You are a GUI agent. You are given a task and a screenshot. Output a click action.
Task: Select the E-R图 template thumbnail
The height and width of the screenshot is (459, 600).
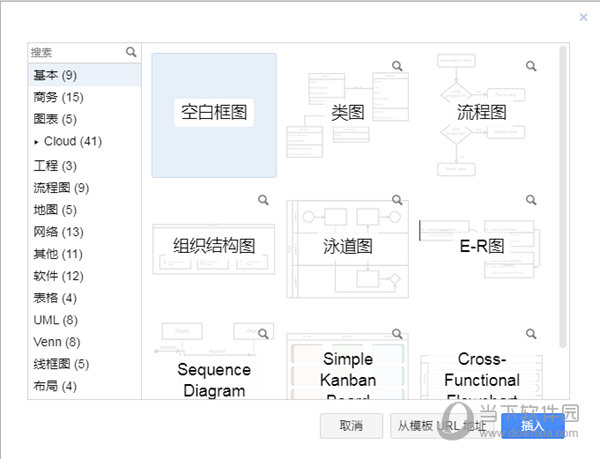(x=481, y=249)
